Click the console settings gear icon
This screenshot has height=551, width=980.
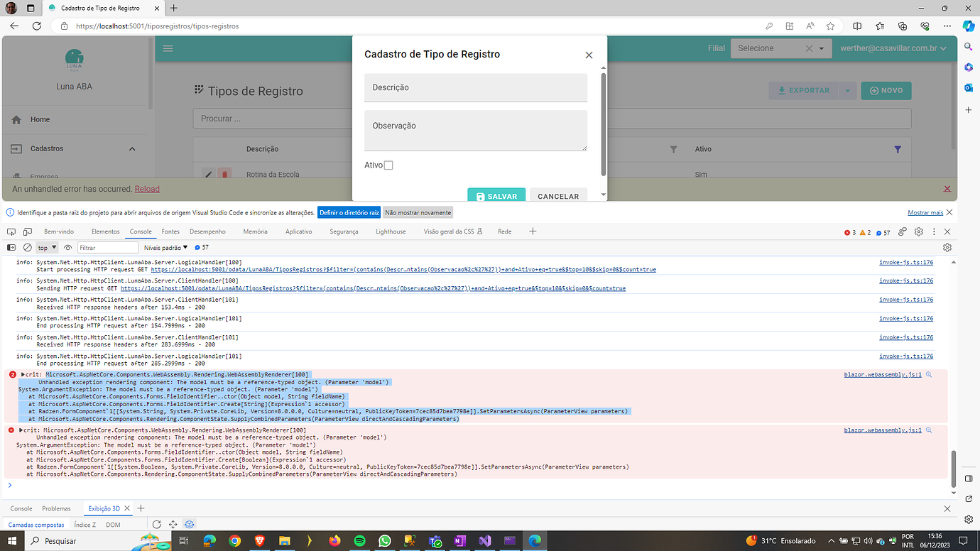coord(947,248)
